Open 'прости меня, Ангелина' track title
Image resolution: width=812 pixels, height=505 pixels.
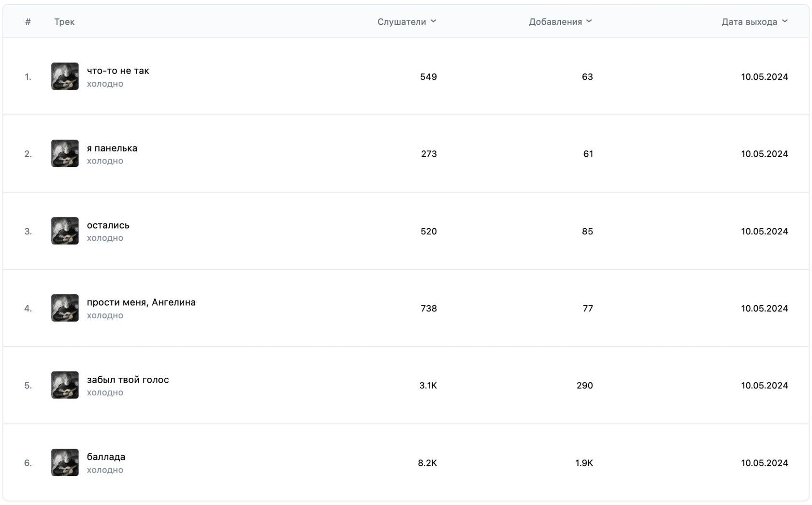click(141, 302)
